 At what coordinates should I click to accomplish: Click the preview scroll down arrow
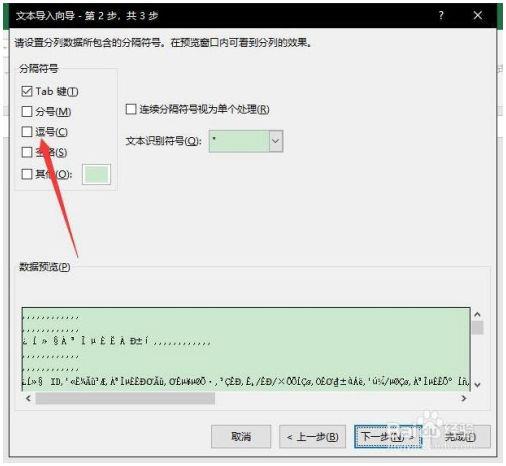coord(477,385)
